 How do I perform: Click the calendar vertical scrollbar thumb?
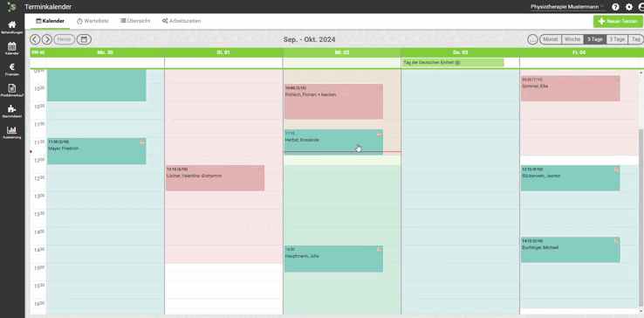tap(641, 218)
